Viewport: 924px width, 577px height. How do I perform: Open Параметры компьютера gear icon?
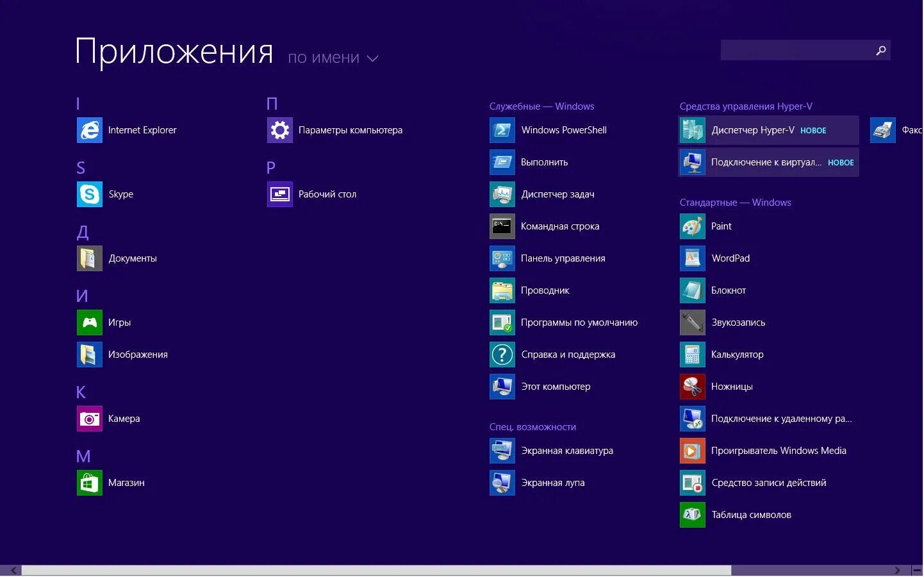[280, 130]
